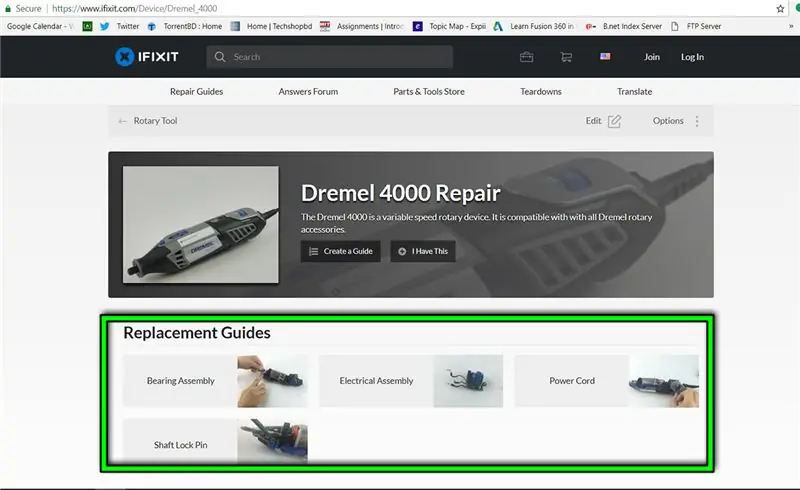
Task: Click the Log In link
Action: click(692, 57)
